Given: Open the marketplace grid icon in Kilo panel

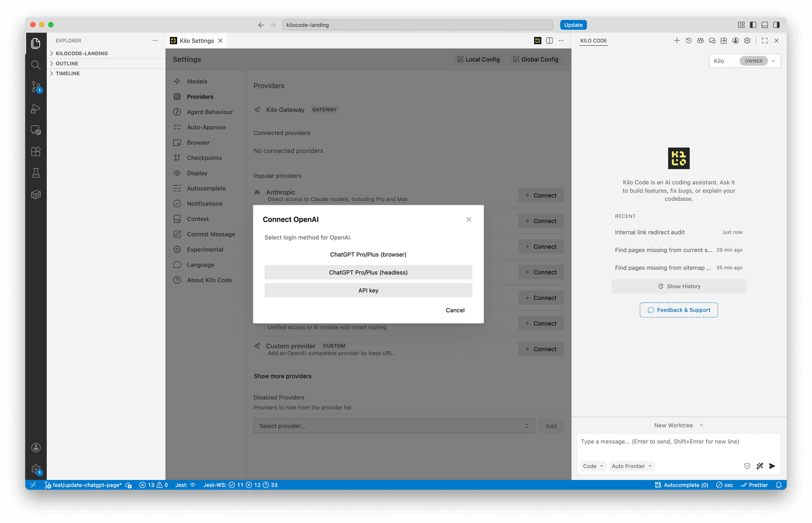Looking at the screenshot, I should [724, 41].
